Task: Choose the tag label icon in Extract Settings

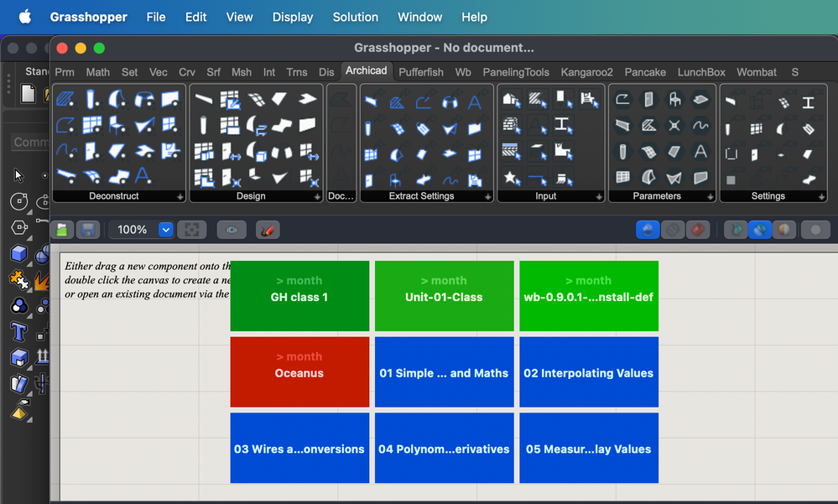Action: click(x=423, y=129)
